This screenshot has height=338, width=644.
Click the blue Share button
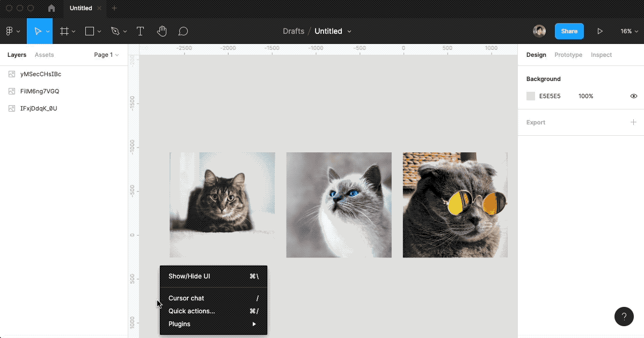[x=569, y=31]
